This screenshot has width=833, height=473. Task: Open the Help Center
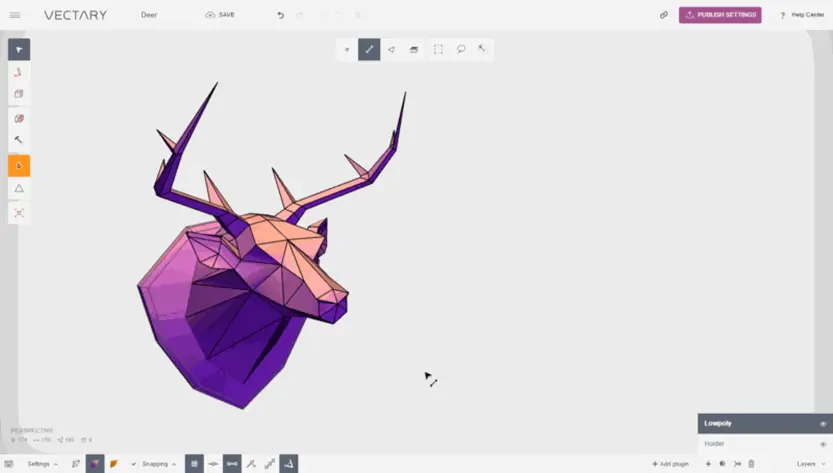pos(802,15)
